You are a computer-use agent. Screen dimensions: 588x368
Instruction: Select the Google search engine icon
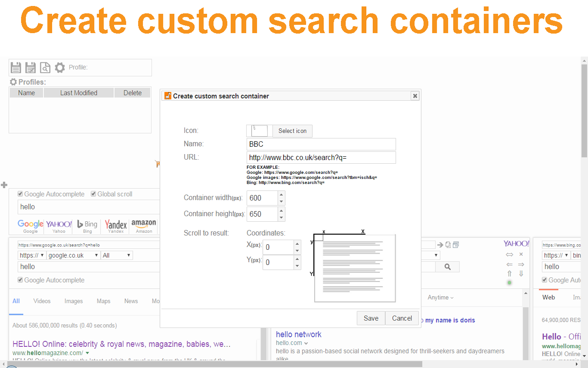(30, 225)
